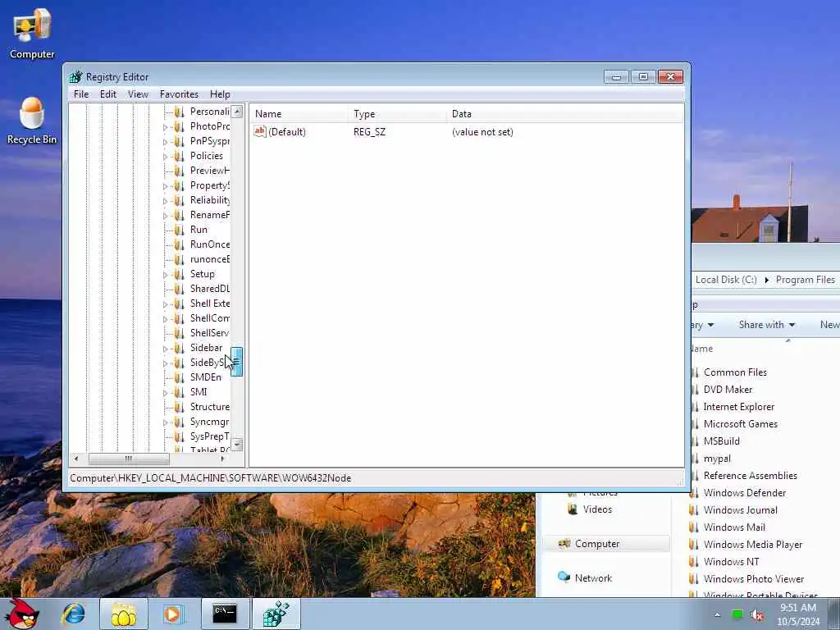Open the Windows Defender folder in Explorer
The width and height of the screenshot is (840, 630).
click(x=744, y=493)
